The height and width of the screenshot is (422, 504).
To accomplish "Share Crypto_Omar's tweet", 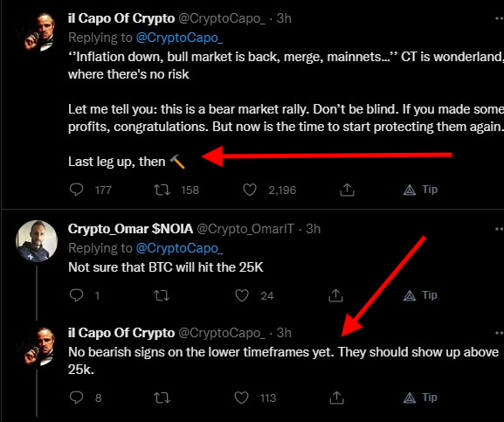I will tap(336, 295).
